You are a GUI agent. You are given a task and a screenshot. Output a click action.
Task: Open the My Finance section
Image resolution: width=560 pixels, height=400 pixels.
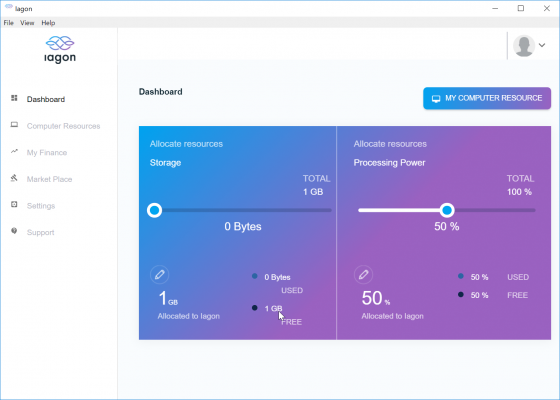pos(47,153)
